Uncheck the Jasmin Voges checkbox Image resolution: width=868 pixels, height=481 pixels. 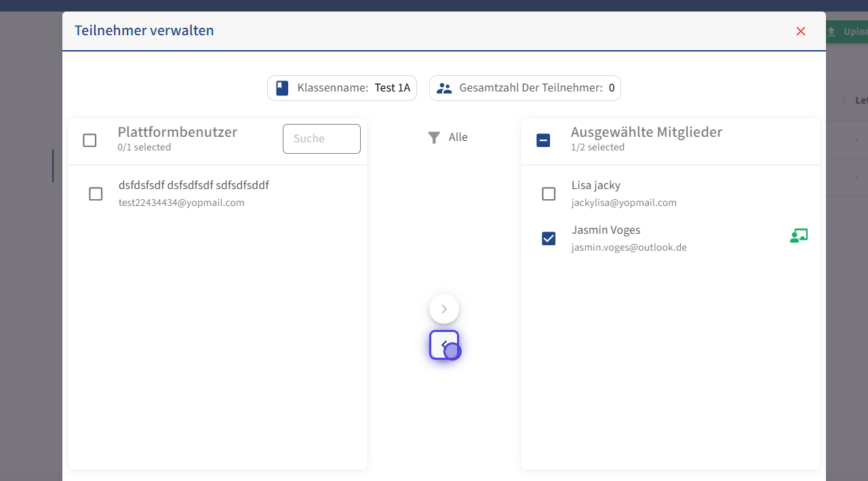549,238
